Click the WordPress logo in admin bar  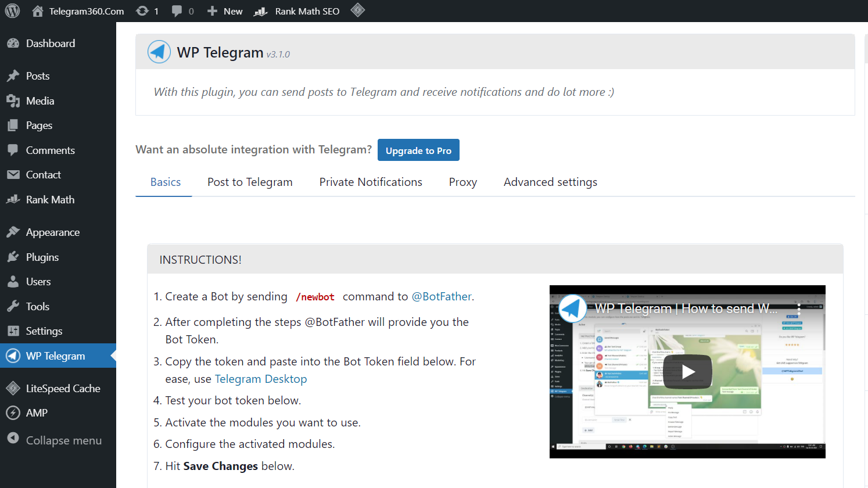point(12,11)
